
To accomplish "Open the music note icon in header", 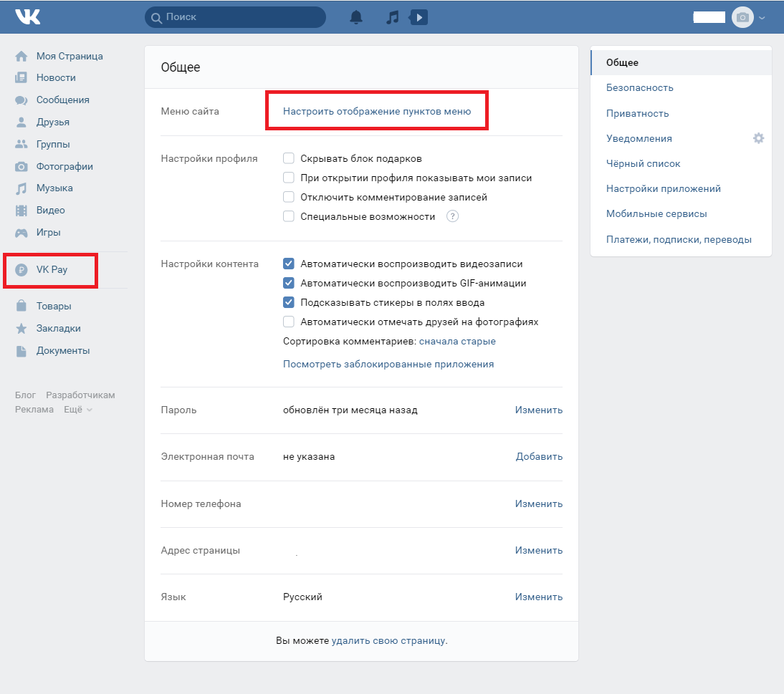I will click(393, 17).
